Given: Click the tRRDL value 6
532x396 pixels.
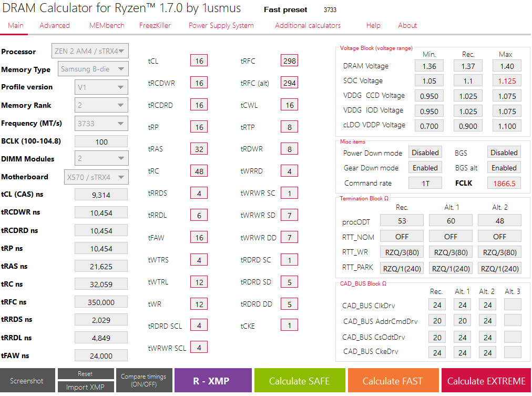Looking at the screenshot, I should [199, 215].
